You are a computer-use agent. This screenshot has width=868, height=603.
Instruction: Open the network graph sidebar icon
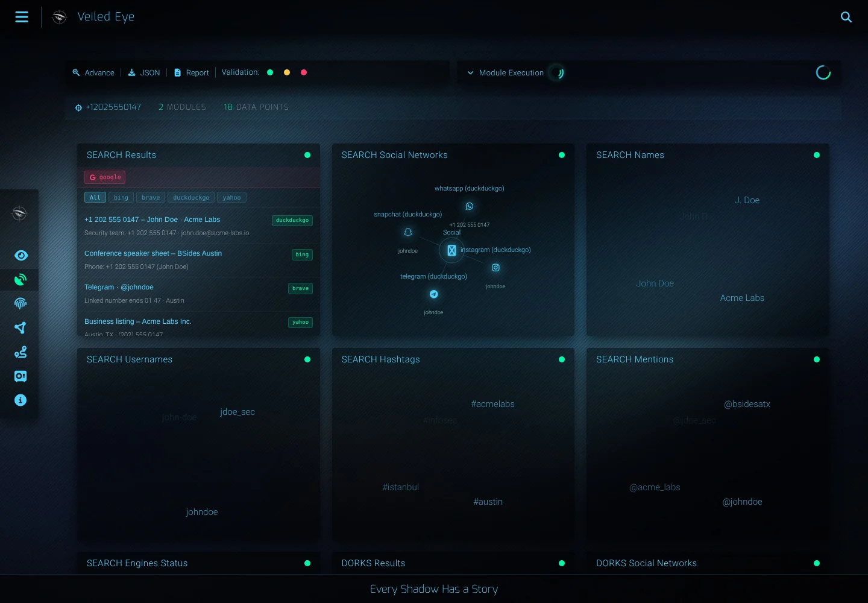[x=20, y=327]
